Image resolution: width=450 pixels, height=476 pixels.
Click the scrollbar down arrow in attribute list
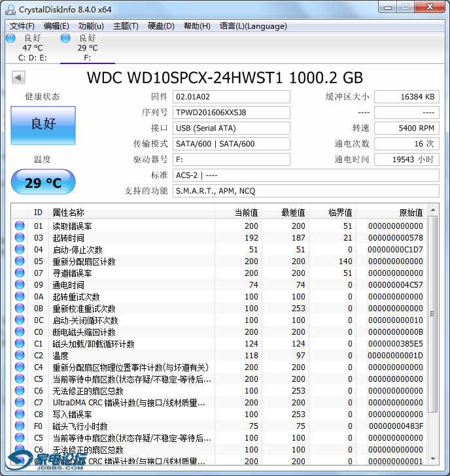pos(433,459)
